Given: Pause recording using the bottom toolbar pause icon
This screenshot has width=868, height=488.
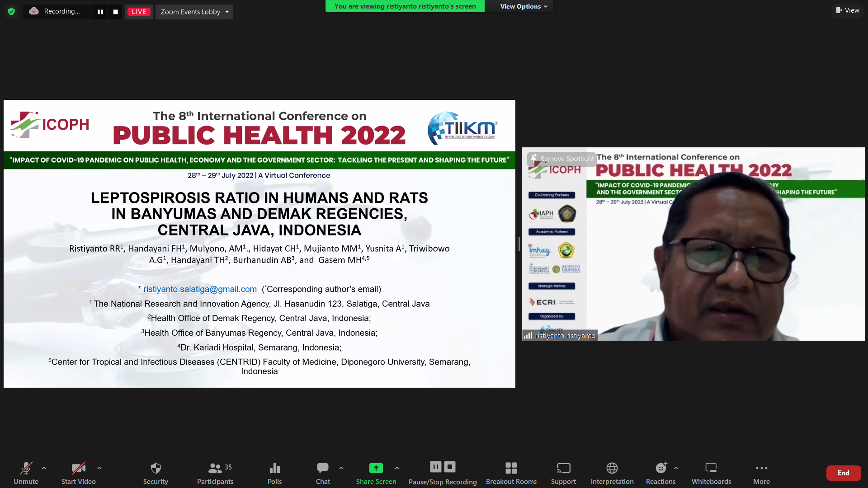Looking at the screenshot, I should click(x=436, y=466).
